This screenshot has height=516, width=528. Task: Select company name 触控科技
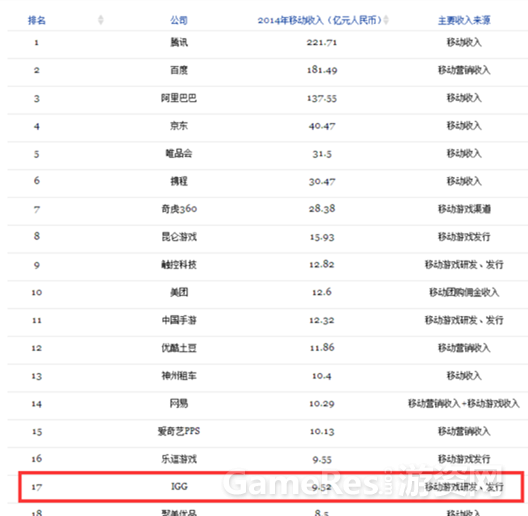pyautogui.click(x=179, y=265)
